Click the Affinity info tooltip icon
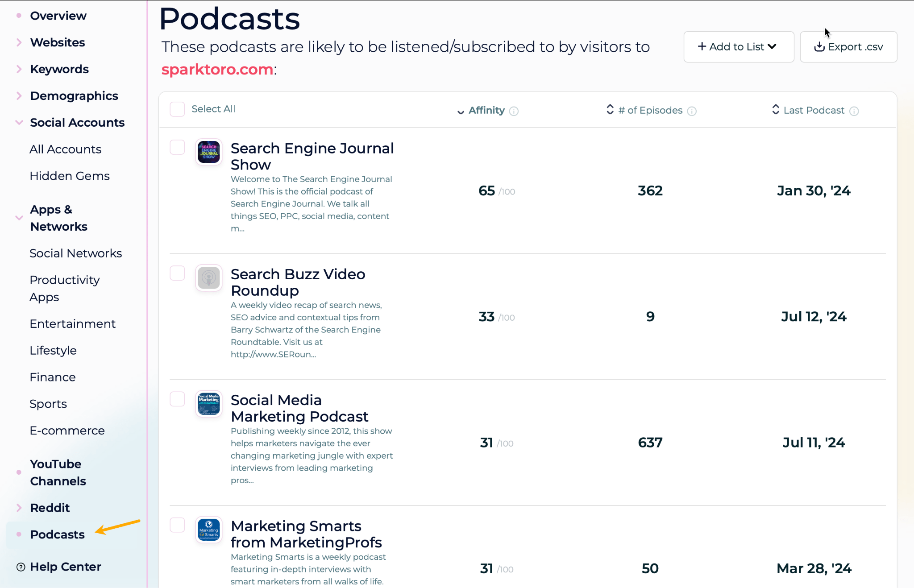Screen dimensions: 914x588 coord(514,111)
